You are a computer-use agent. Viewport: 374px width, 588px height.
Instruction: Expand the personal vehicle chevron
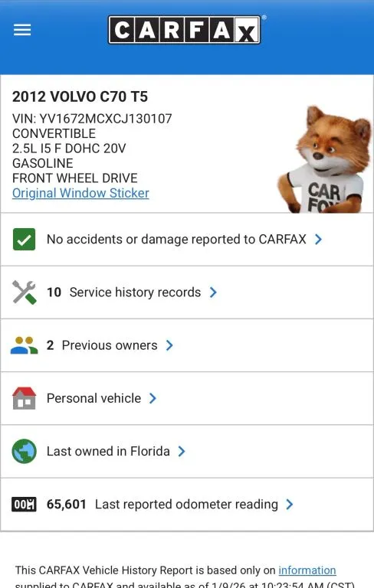pos(153,398)
